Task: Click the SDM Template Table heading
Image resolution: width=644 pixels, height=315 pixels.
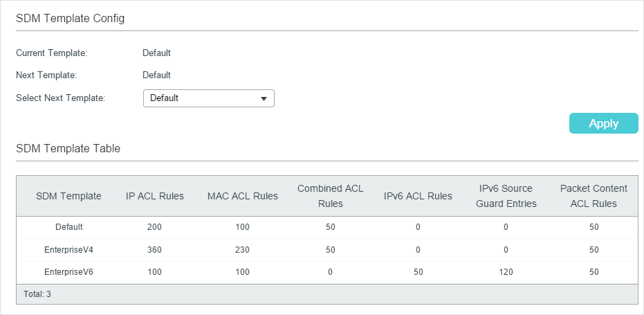Action: (x=68, y=148)
